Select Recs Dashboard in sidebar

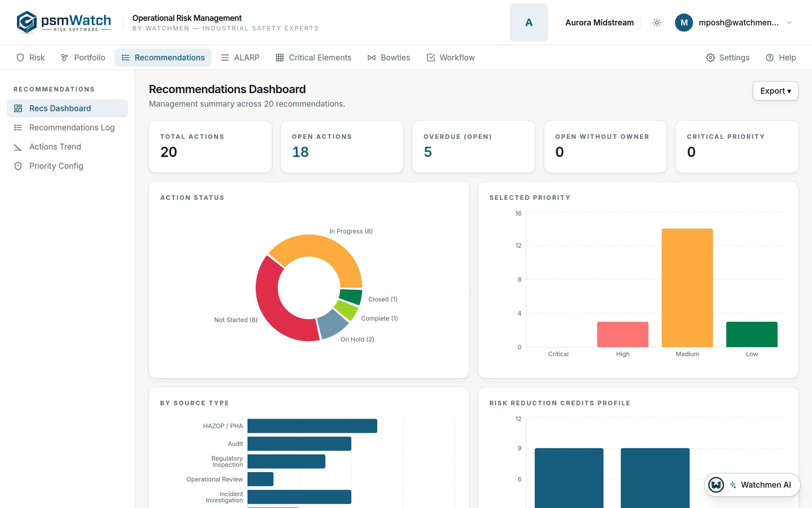tap(67, 108)
